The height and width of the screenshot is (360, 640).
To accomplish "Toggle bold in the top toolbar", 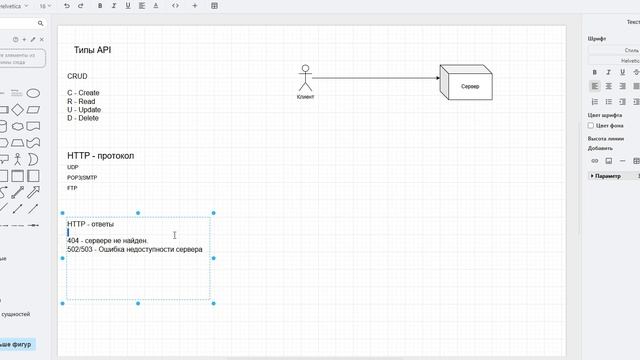I will pyautogui.click(x=100, y=6).
